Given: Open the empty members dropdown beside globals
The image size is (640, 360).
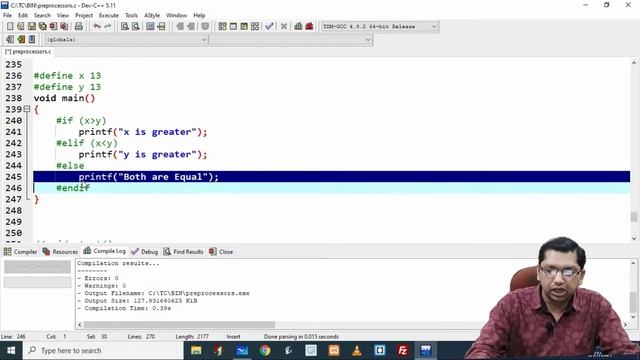Looking at the screenshot, I should (x=291, y=40).
